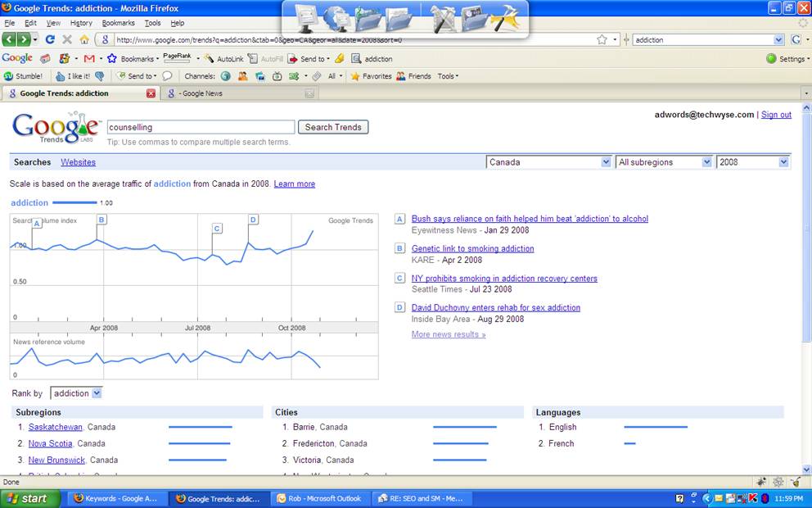Open the 2008 year dropdown
The height and width of the screenshot is (508, 812).
pos(752,161)
